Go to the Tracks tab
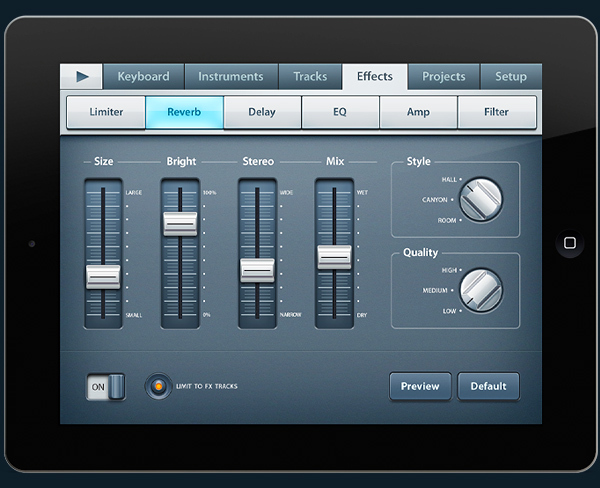Image resolution: width=600 pixels, height=488 pixels. (310, 77)
